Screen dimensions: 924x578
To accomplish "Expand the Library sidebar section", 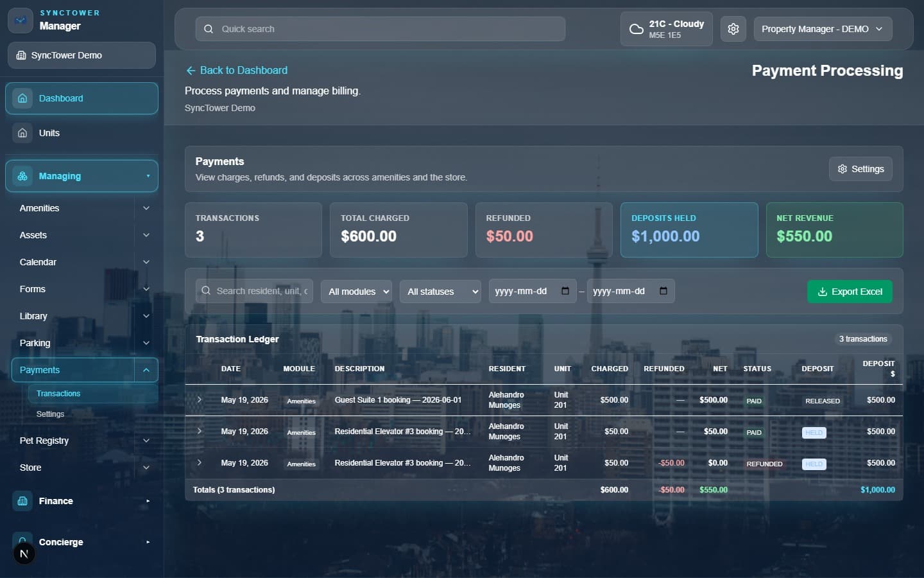I will point(146,316).
